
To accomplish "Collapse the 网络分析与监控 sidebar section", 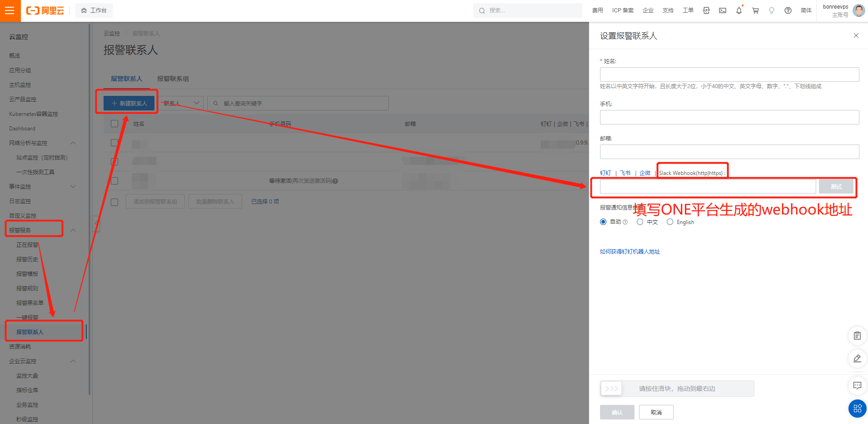I will tap(73, 143).
